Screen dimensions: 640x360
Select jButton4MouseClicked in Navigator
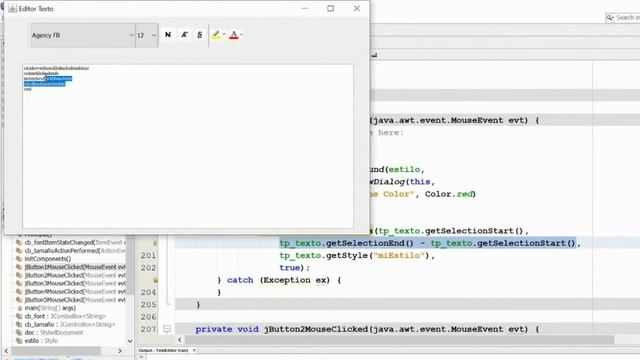[x=75, y=291]
